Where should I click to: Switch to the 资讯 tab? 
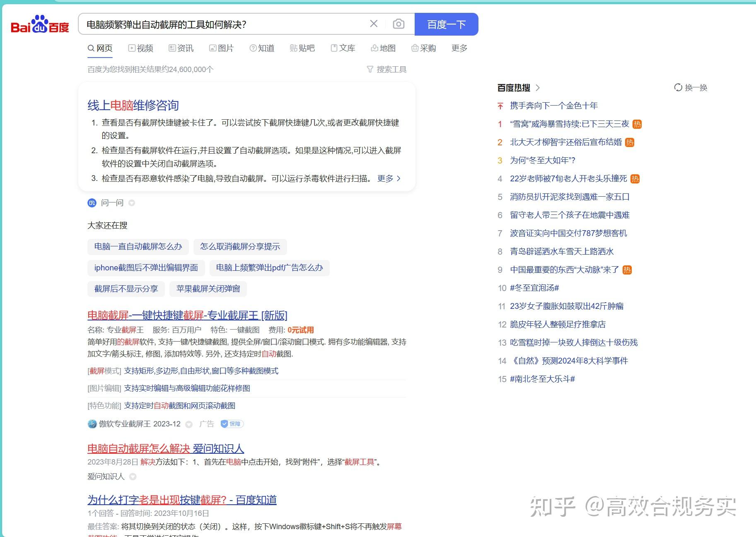181,48
